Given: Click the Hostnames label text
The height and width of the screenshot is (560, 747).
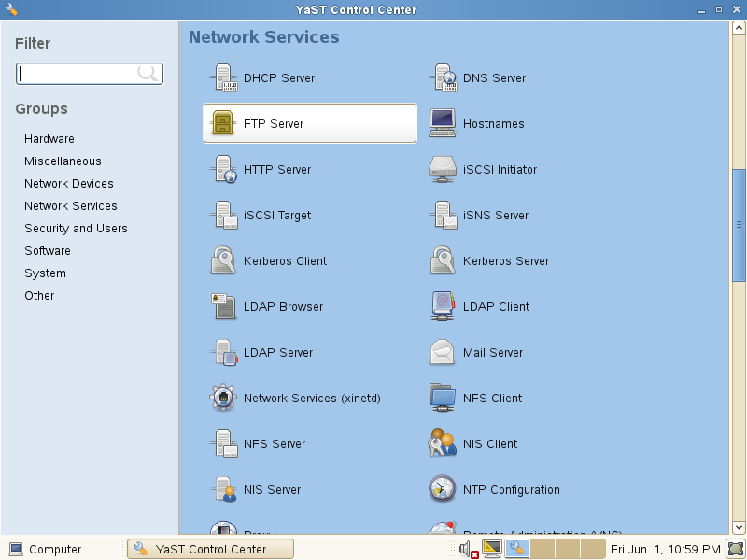Looking at the screenshot, I should tap(494, 123).
